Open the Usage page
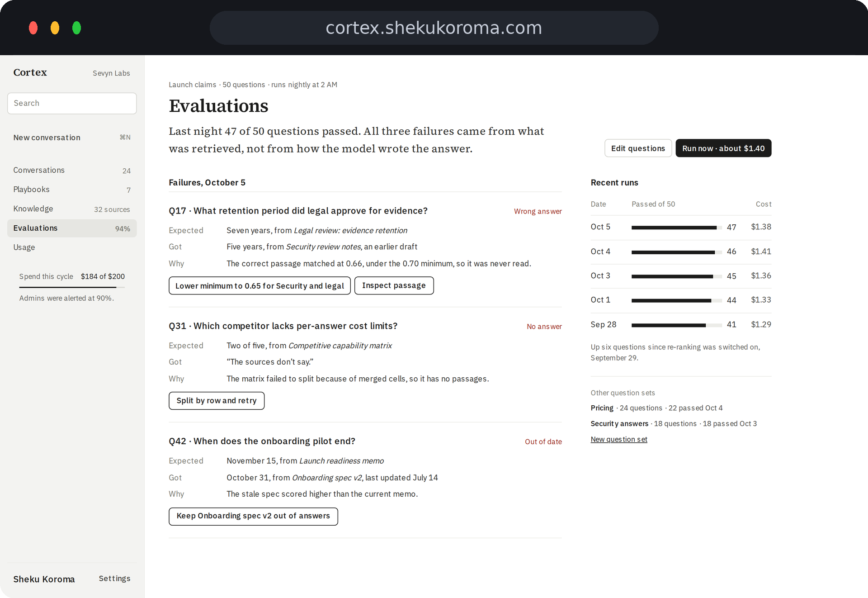868x598 pixels. 72,247
